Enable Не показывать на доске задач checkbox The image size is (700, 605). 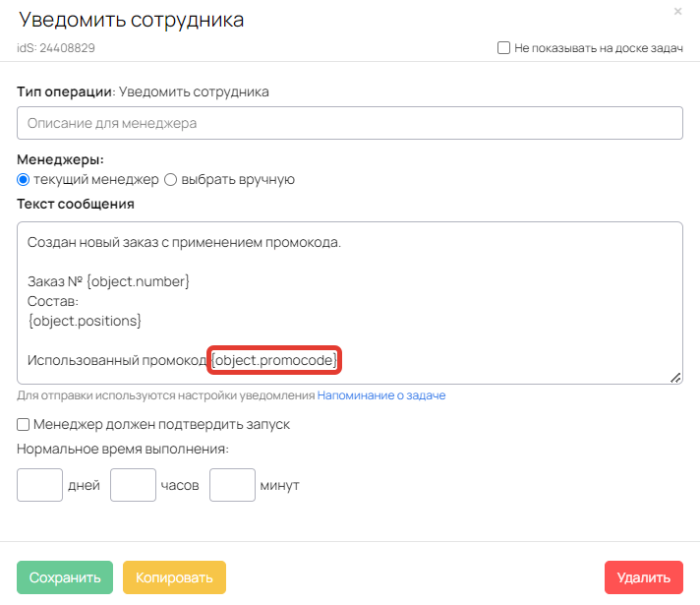pos(503,48)
